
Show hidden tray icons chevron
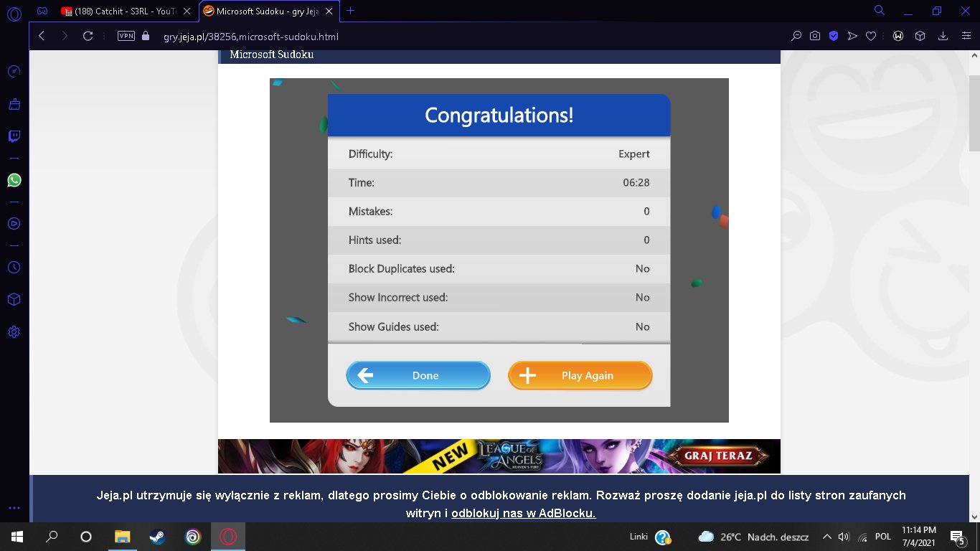click(x=826, y=537)
